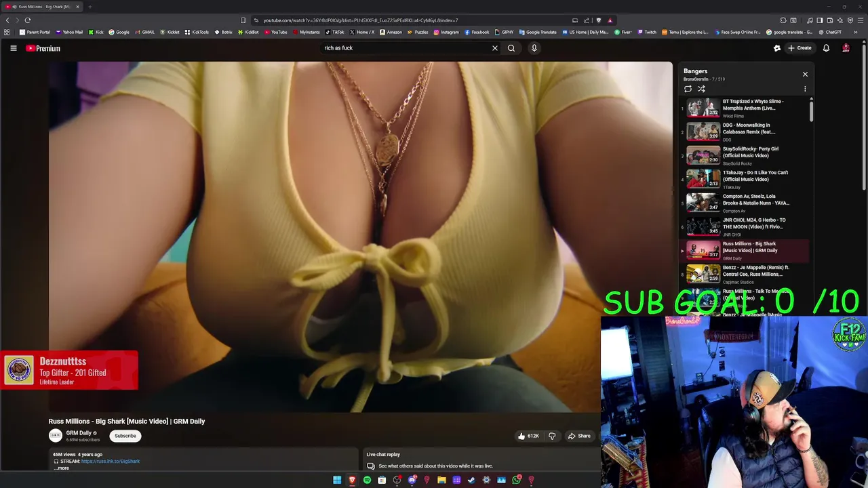Open russ.lnk.to/BigShark stream link
Viewport: 868px width, 488px height.
coord(111,462)
